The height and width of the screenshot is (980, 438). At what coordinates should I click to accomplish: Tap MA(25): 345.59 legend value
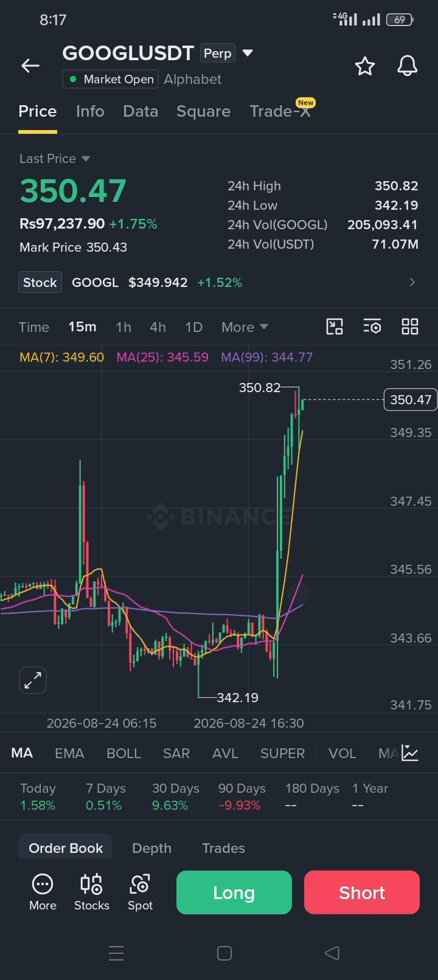162,357
